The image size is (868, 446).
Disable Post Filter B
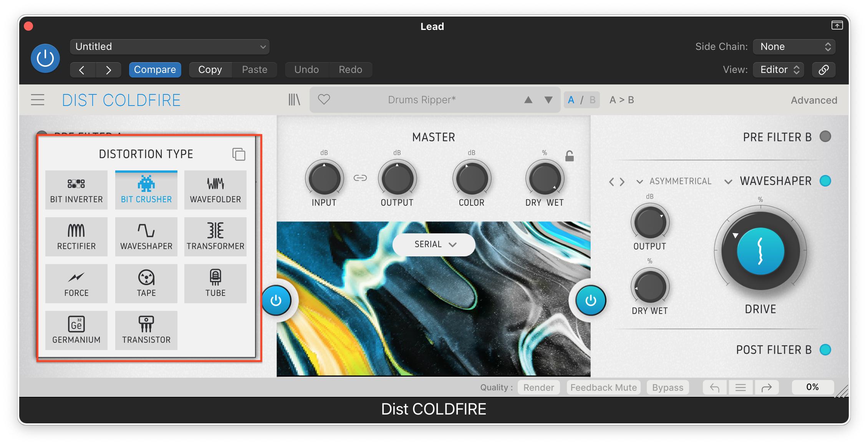(825, 350)
